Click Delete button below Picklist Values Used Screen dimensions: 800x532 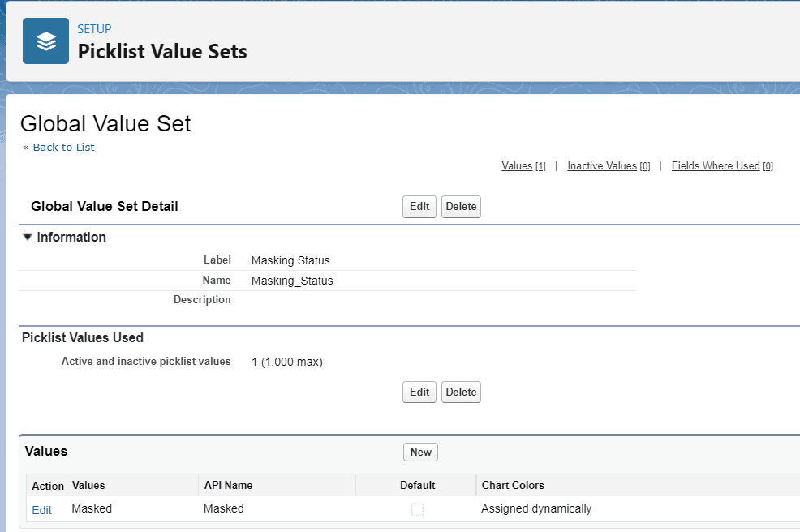click(x=461, y=393)
